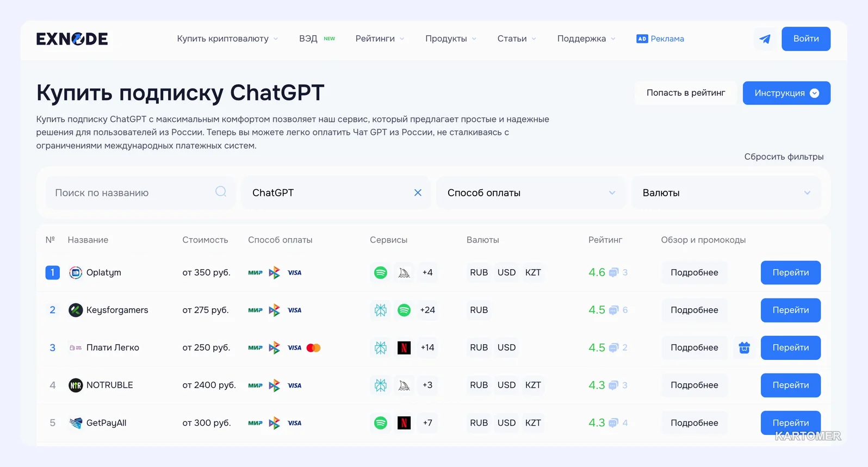Viewport: 868px width, 467px height.
Task: Click the Keysforgamers logo icon
Action: [76, 310]
